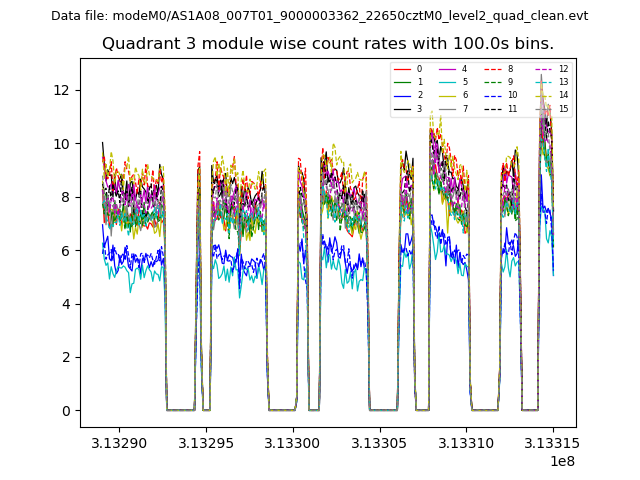This screenshot has width=640, height=480.
Task: Click the y-axis tick label 12
Action: tap(63, 90)
